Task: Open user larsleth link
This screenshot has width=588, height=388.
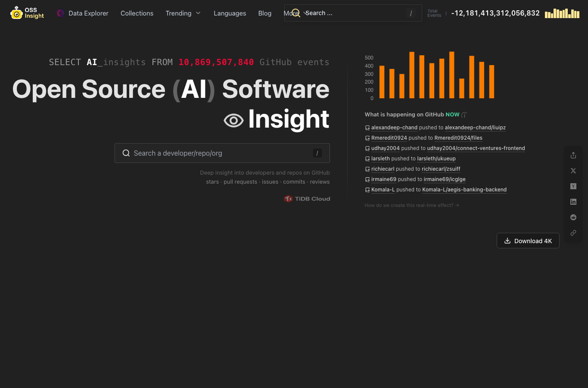Action: (380, 159)
